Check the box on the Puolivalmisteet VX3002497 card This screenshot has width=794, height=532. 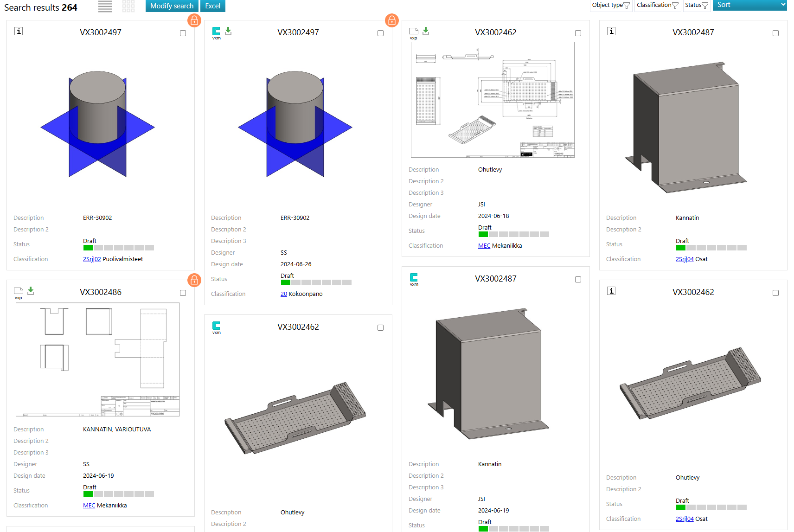183,33
